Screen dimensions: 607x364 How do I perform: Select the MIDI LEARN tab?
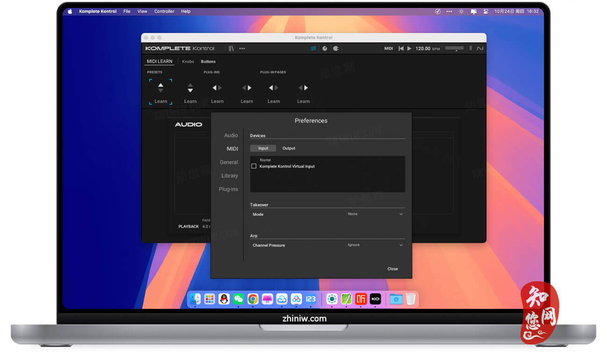pos(159,62)
